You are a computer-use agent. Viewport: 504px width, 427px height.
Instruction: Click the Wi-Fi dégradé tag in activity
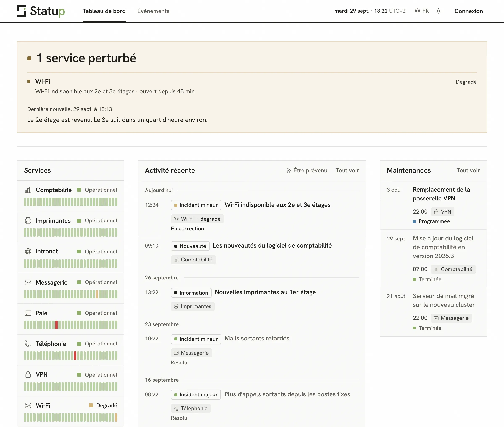click(197, 219)
